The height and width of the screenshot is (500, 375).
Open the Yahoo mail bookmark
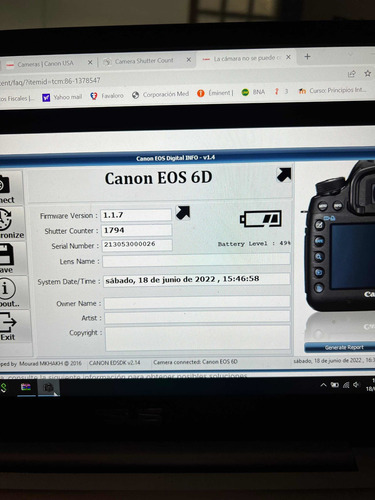click(x=62, y=97)
